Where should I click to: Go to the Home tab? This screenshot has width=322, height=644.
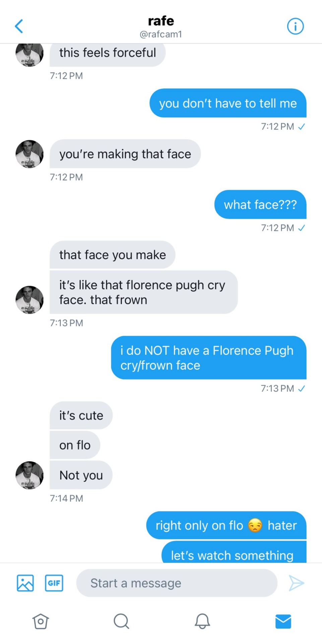click(41, 621)
